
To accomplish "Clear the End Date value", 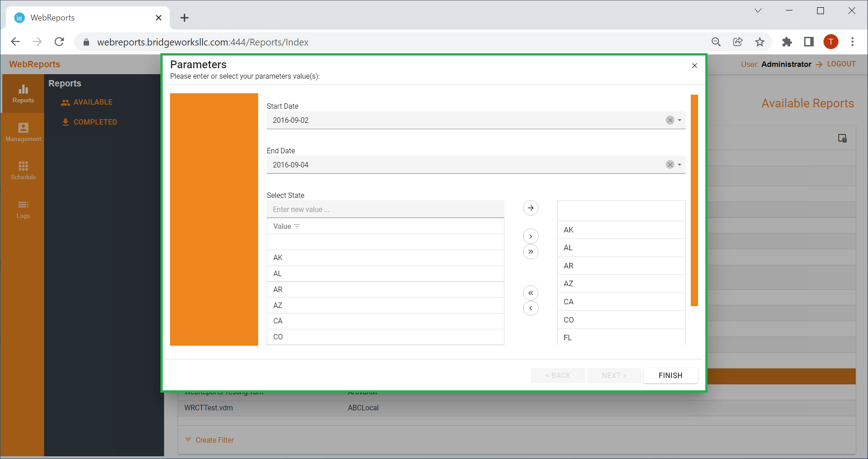I will pyautogui.click(x=670, y=165).
